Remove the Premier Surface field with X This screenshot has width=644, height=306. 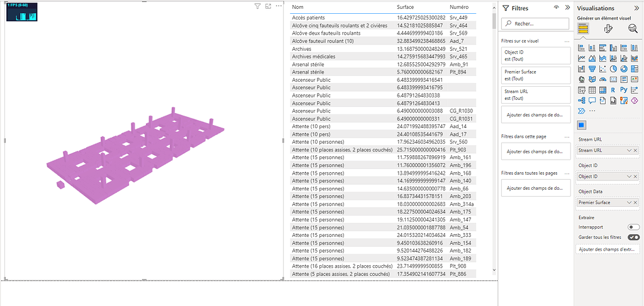pos(635,202)
